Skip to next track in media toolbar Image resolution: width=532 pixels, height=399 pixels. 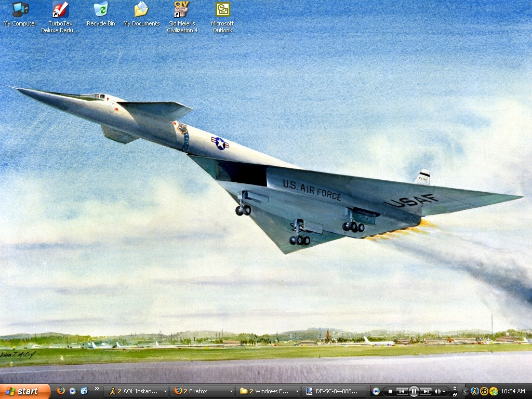tap(426, 392)
